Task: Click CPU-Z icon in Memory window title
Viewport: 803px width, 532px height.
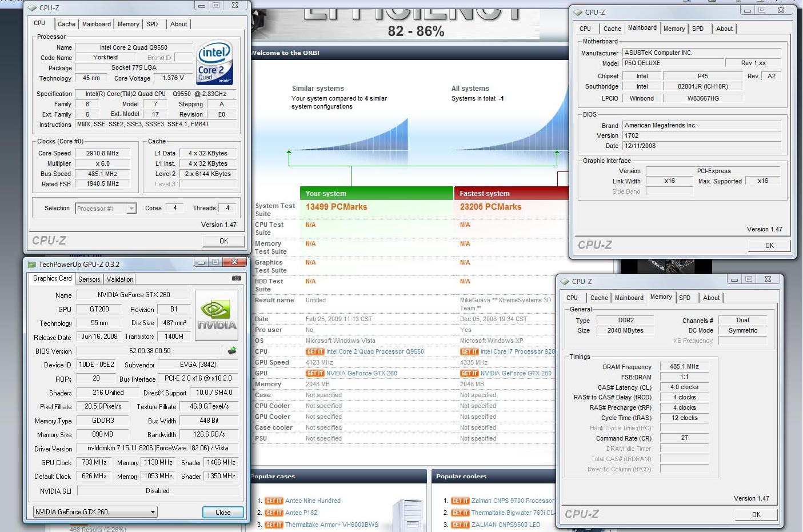Action: coord(565,282)
